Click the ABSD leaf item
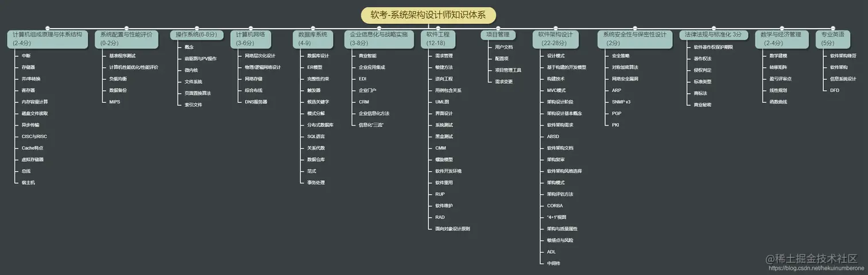Screen dimensions: 868x275 coord(553,136)
